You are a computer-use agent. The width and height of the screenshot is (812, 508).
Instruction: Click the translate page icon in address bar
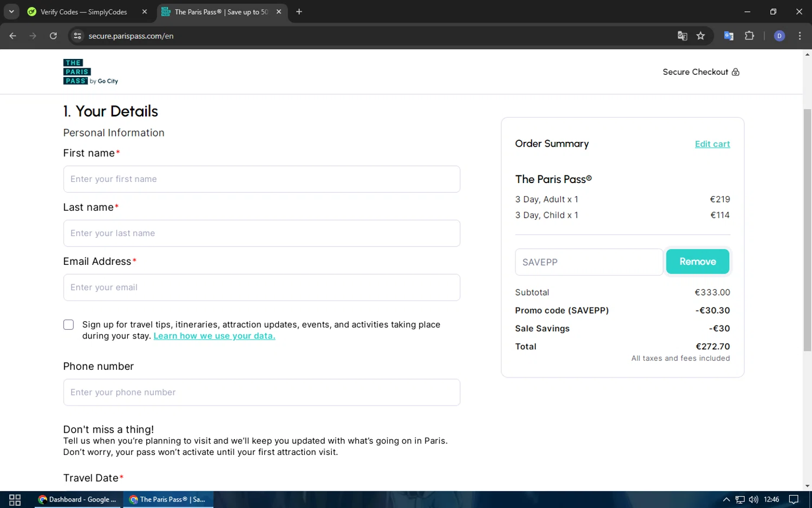tap(682, 36)
